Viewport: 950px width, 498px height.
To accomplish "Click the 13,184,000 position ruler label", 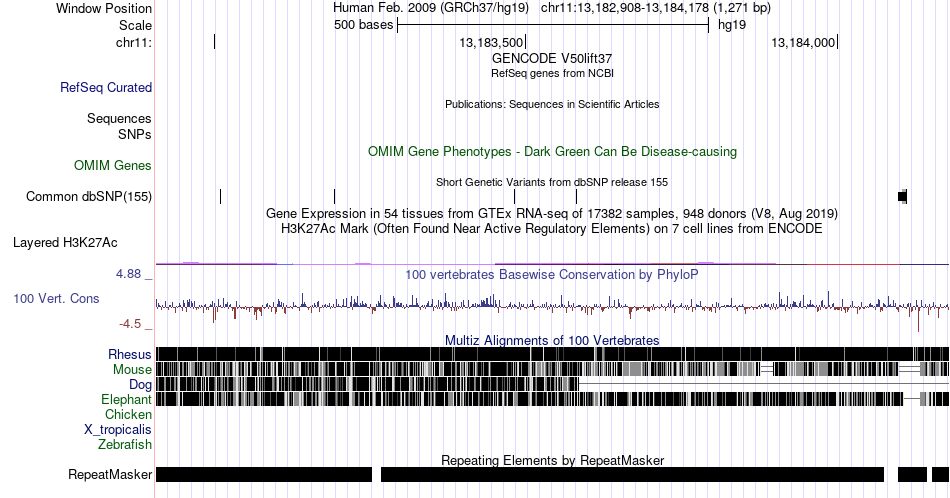I will [x=803, y=42].
